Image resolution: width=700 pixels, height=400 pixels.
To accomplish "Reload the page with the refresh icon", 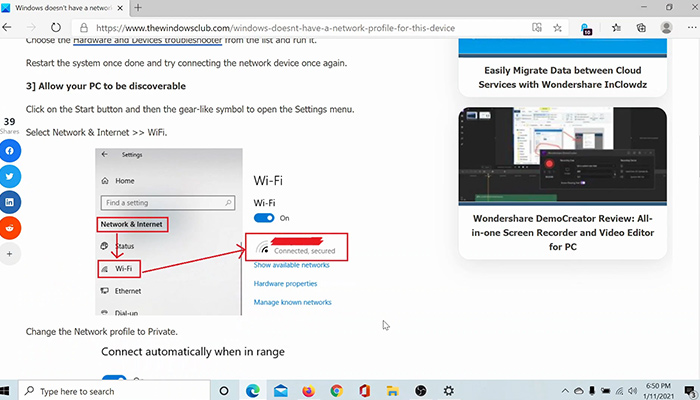I will 56,28.
